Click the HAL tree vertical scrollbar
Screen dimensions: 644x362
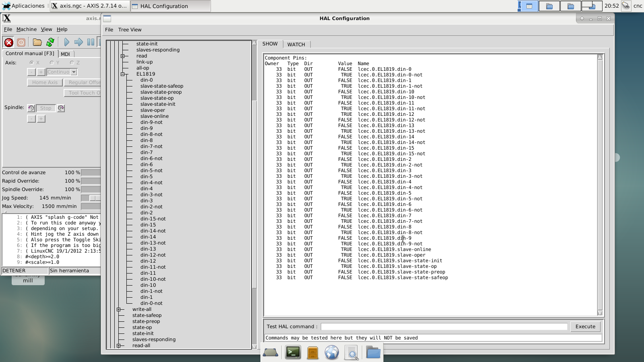coord(254,195)
